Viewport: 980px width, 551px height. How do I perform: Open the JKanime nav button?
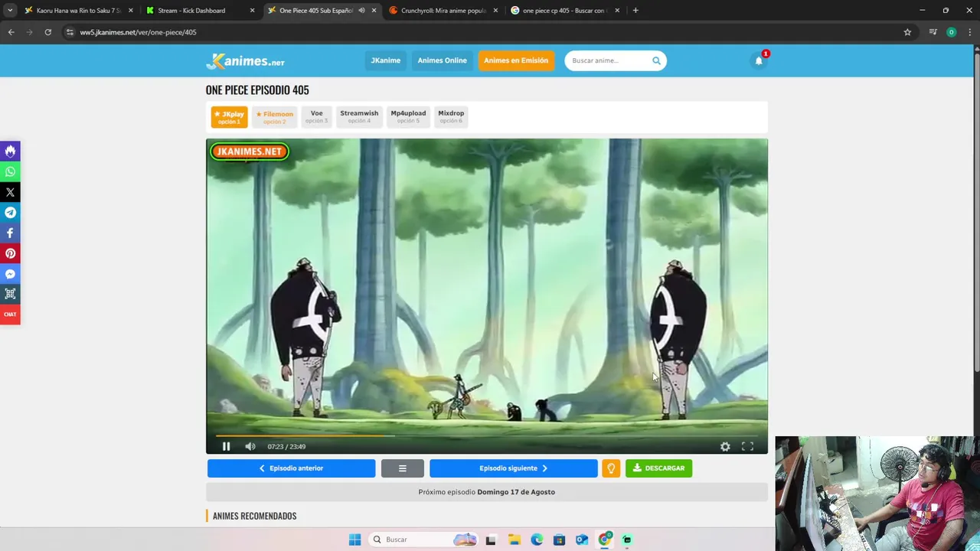tap(385, 60)
